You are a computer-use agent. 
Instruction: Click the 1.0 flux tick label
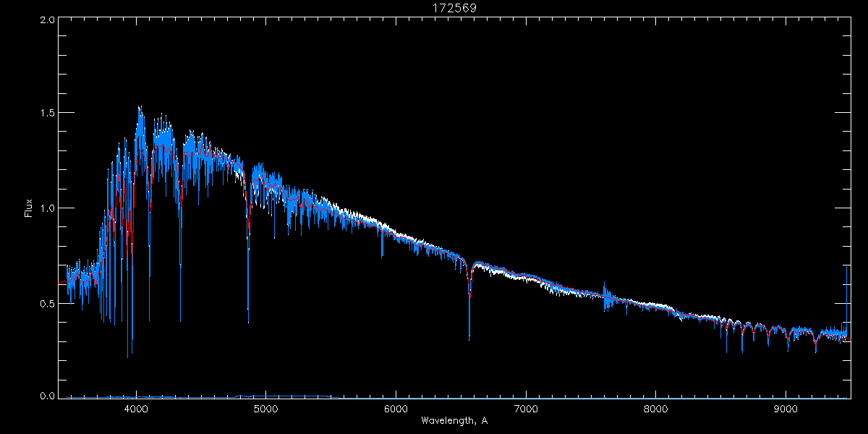pos(47,208)
